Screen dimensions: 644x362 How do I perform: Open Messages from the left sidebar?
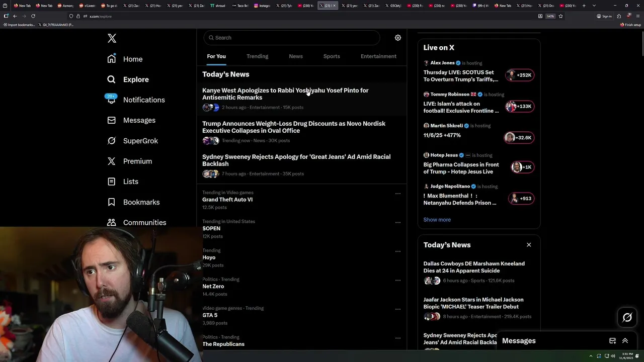point(132,120)
